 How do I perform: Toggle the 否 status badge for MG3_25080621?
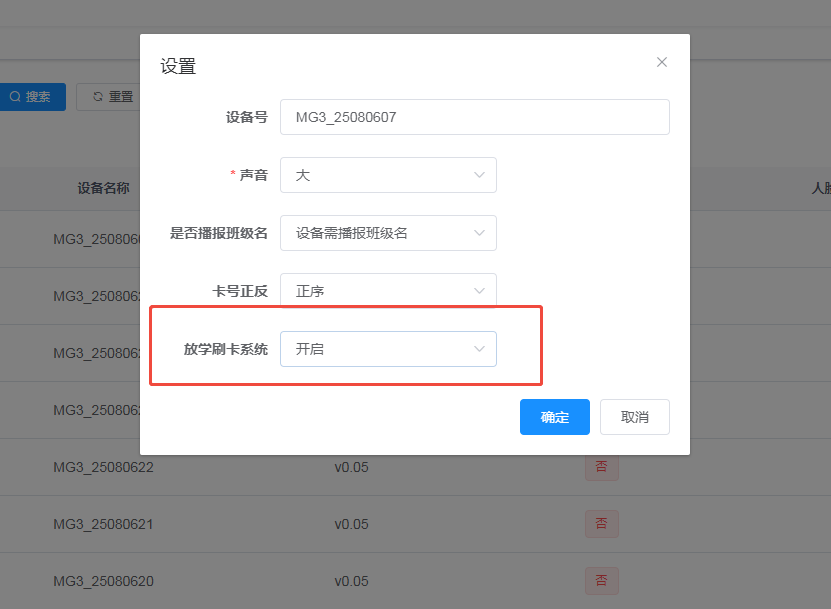[601, 523]
